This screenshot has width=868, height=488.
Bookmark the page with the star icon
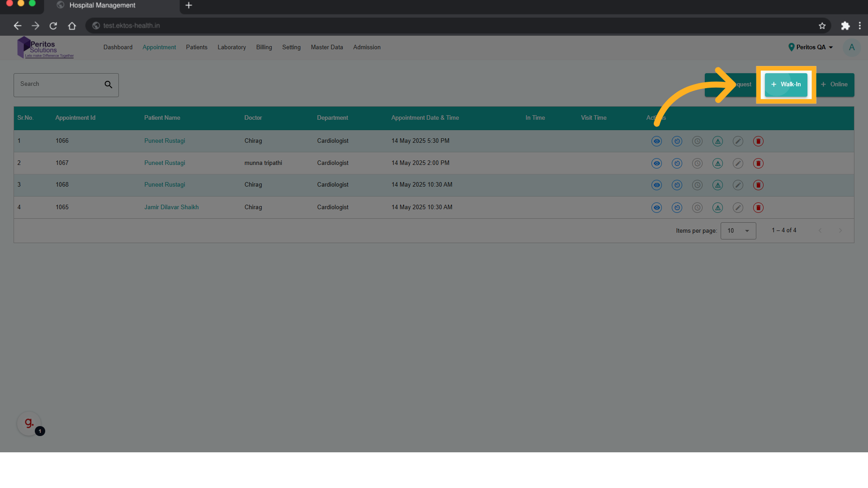coord(822,26)
